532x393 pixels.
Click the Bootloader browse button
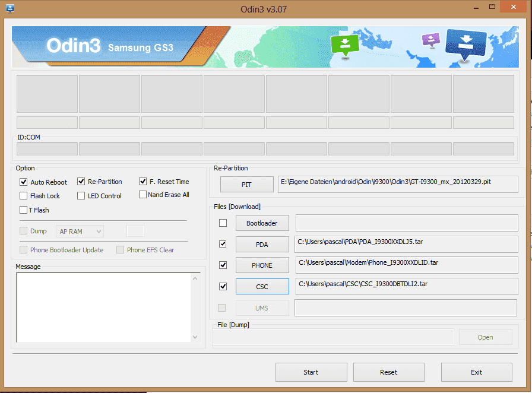(x=262, y=223)
